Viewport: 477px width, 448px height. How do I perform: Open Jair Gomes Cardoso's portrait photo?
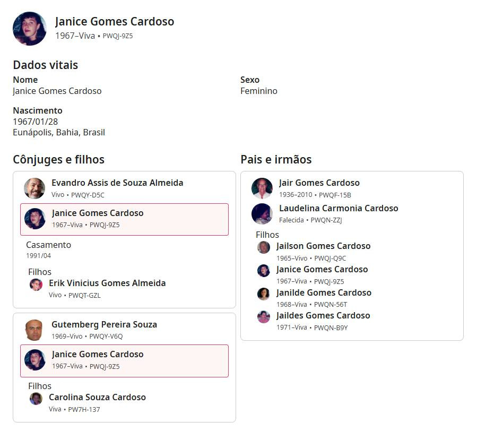click(x=262, y=188)
